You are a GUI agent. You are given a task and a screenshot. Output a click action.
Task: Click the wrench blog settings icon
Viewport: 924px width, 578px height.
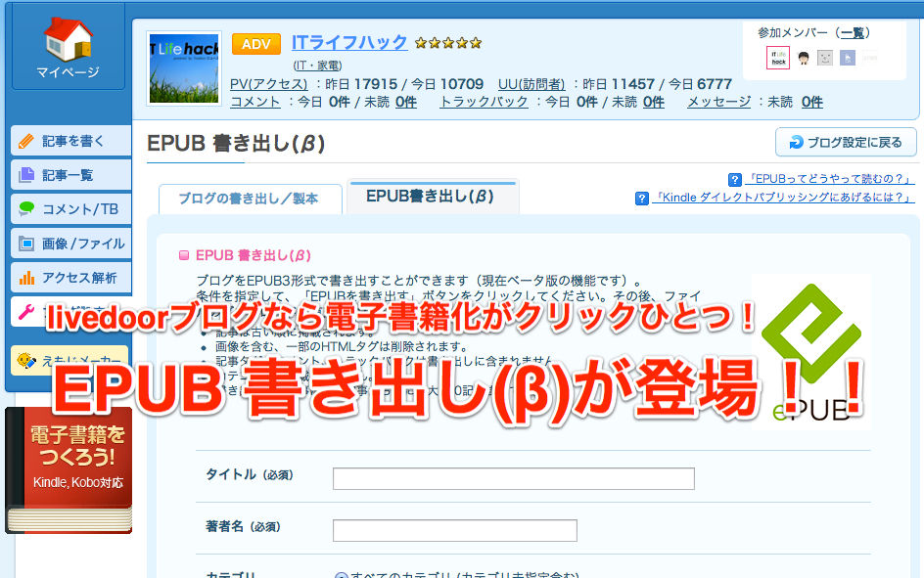pos(26,312)
